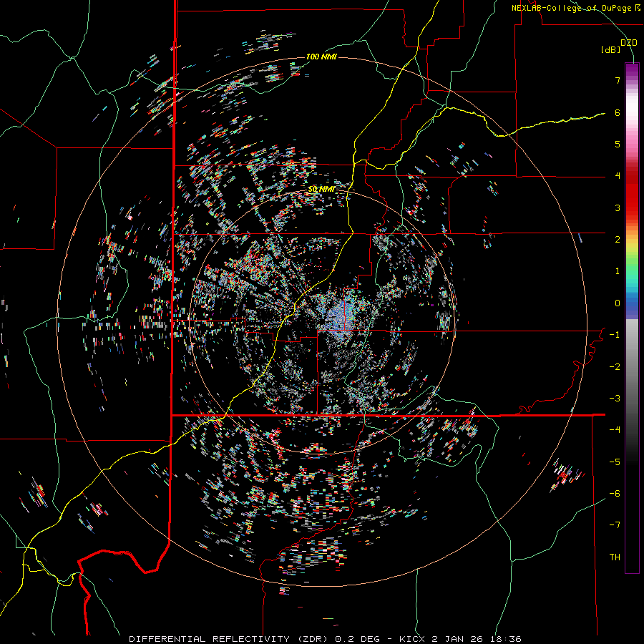
Task: Click the 6 value on color scale
Action: (618, 112)
